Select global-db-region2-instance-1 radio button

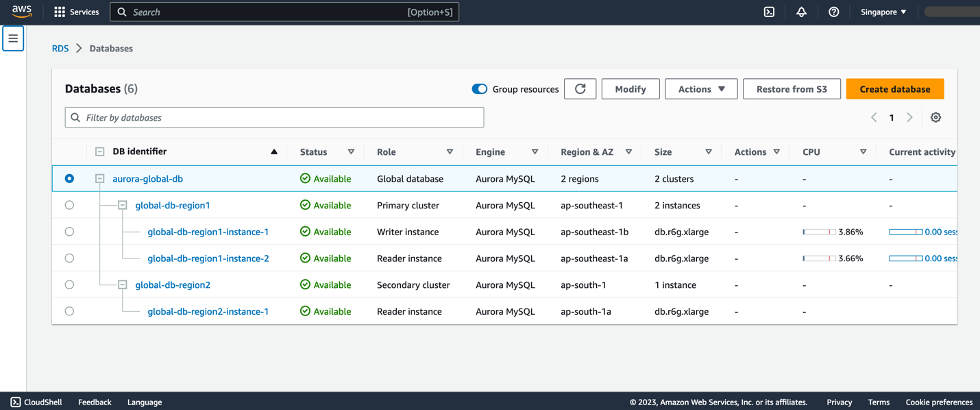click(69, 311)
